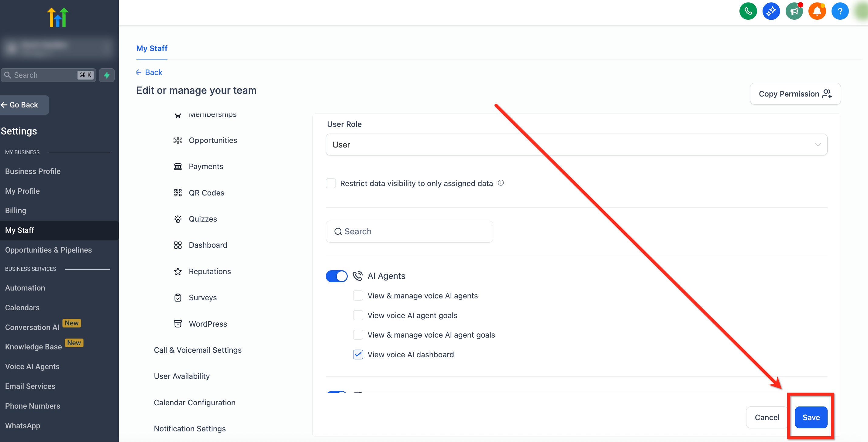Screen dimensions: 868x442
Task: Toggle off the AI Agents switch
Action: click(336, 276)
